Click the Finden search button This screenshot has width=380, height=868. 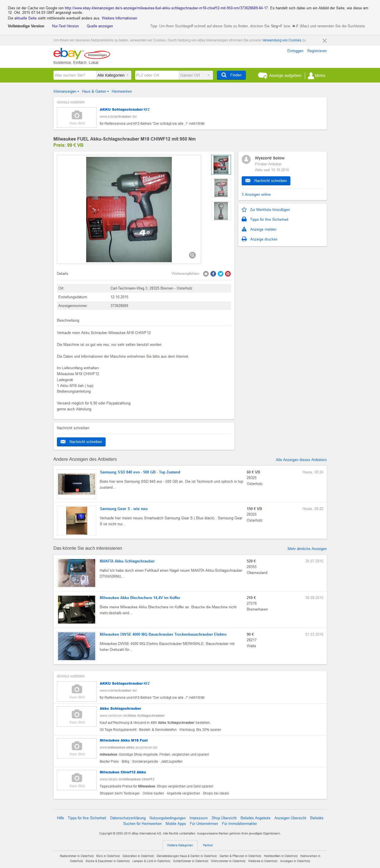(231, 75)
